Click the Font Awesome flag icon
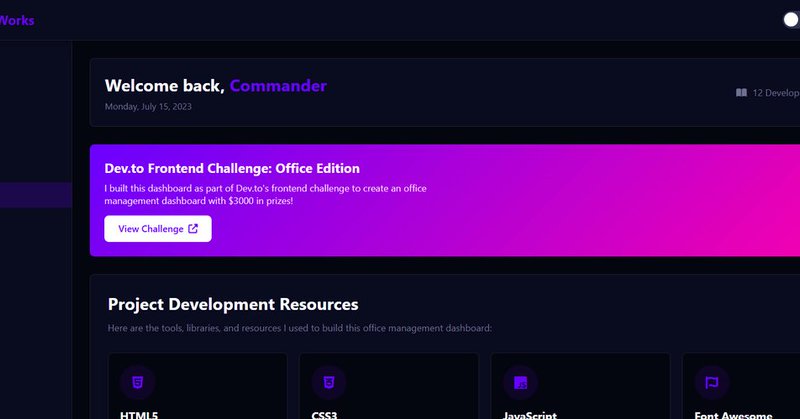This screenshot has width=800, height=419. pyautogui.click(x=712, y=382)
